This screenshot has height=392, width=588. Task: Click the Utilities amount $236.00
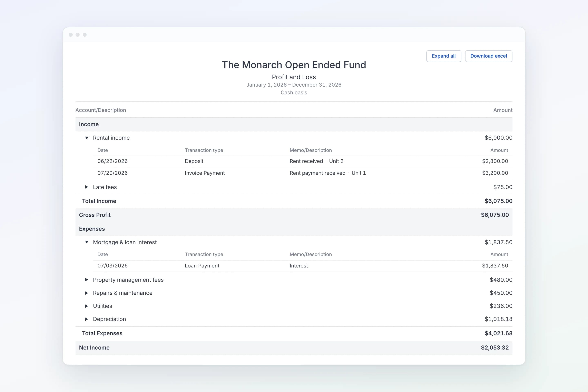coord(501,306)
